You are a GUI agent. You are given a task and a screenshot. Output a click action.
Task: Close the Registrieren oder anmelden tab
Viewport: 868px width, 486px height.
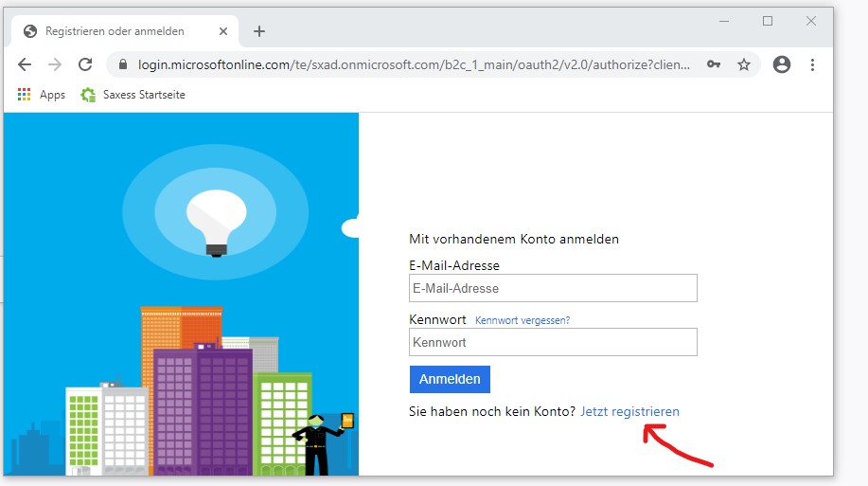pos(223,31)
